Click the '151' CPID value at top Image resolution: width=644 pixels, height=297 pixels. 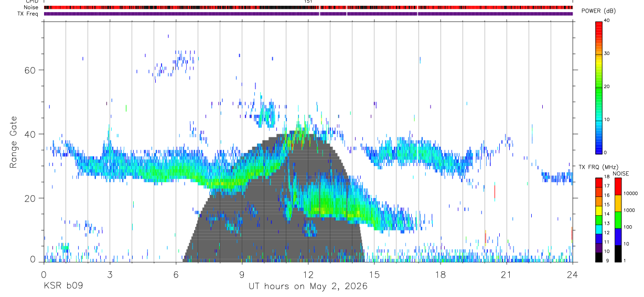pyautogui.click(x=308, y=2)
